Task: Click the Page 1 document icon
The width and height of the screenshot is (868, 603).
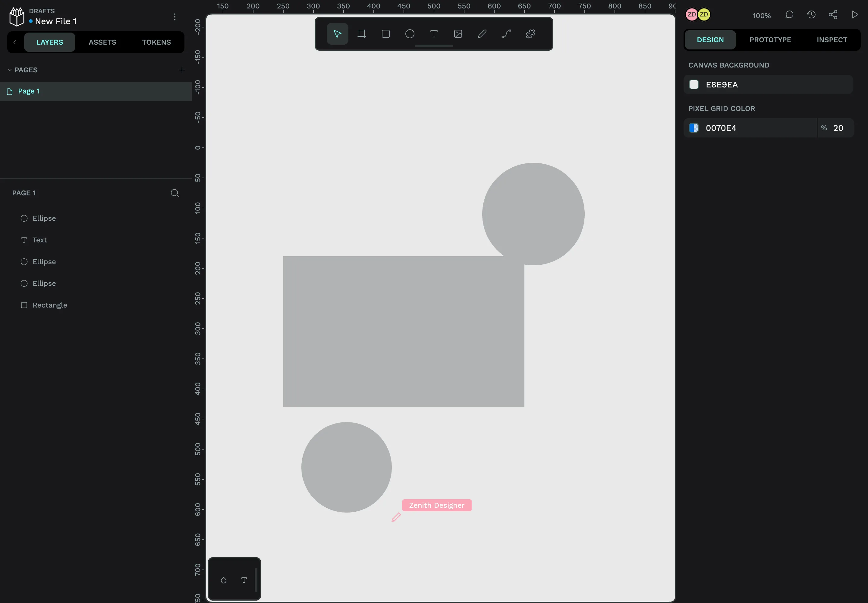Action: pyautogui.click(x=10, y=91)
